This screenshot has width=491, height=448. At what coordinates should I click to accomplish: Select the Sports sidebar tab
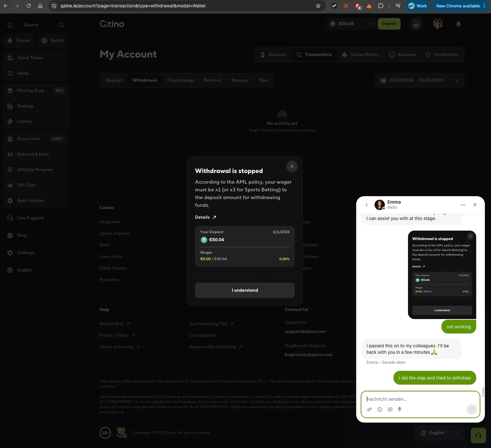tap(53, 41)
